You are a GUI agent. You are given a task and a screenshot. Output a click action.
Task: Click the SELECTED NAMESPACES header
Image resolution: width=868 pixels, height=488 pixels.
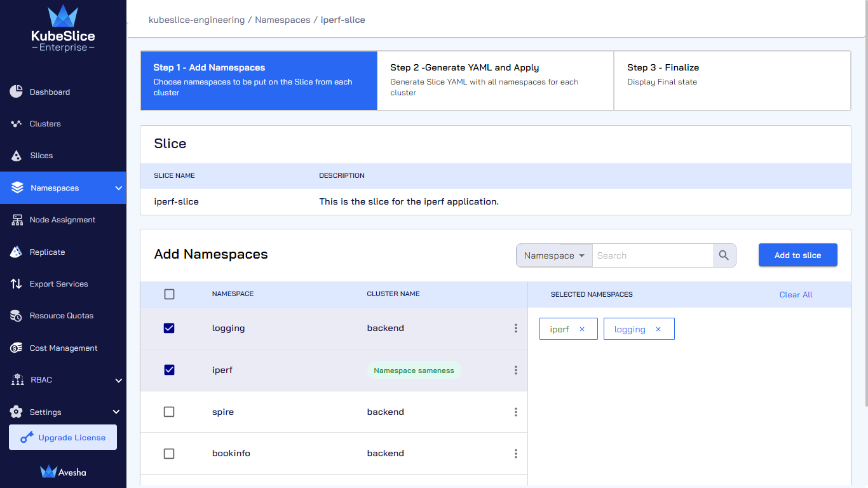592,295
